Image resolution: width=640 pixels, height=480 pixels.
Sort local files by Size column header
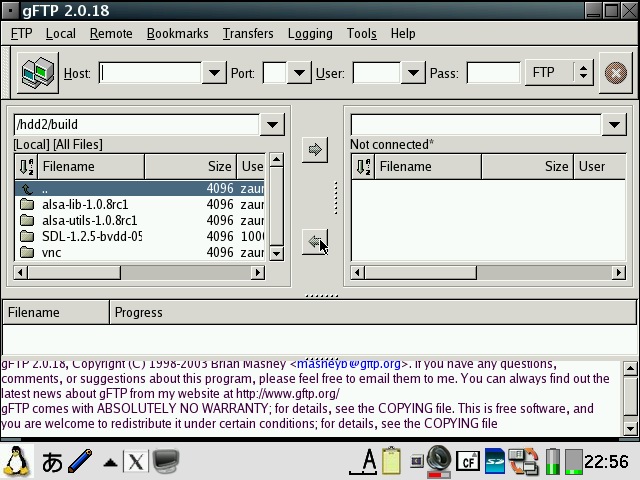tap(190, 167)
